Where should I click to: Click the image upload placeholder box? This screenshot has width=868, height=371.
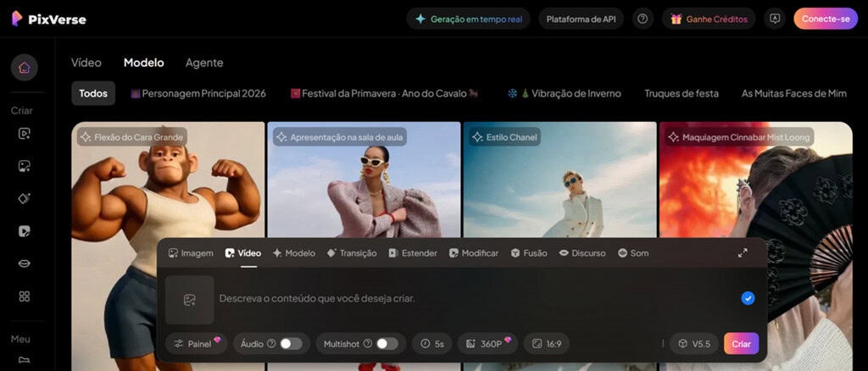[x=189, y=299]
